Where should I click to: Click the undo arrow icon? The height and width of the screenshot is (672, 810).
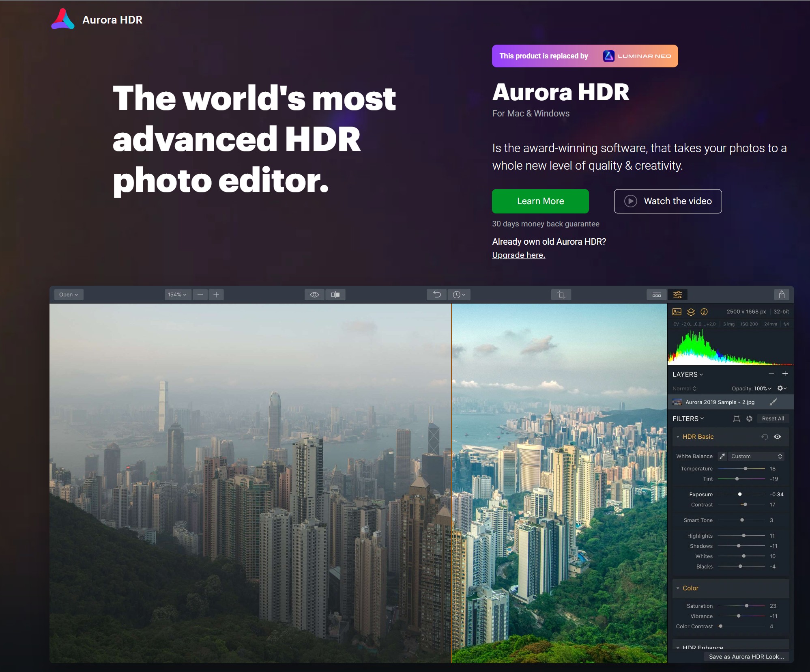[x=436, y=294]
